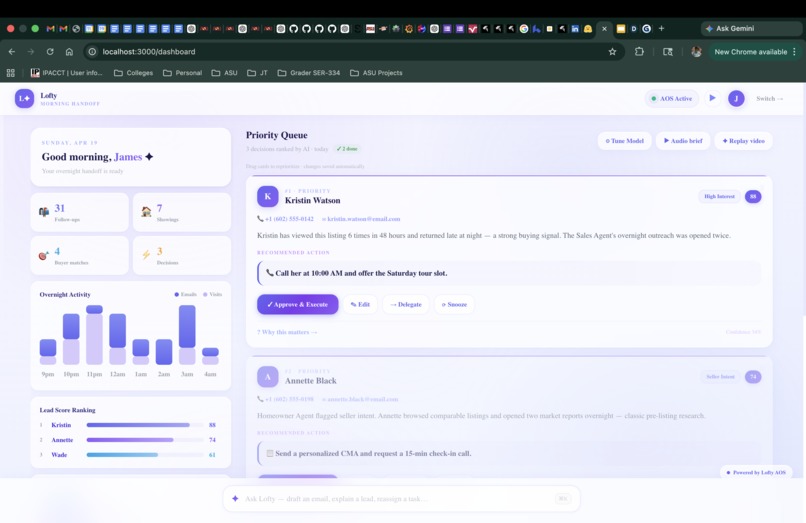
Task: Edit Kristin Watson's recommended action
Action: pos(360,304)
